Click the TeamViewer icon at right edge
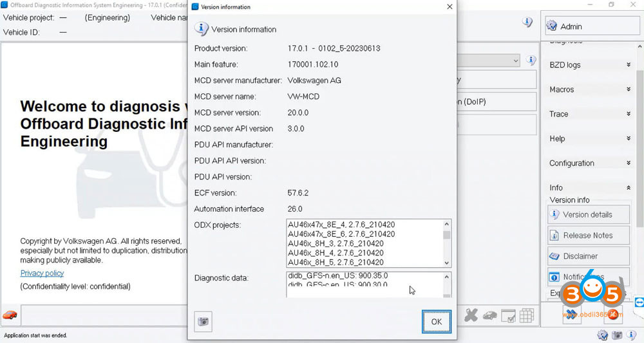644x343 pixels. click(x=639, y=302)
